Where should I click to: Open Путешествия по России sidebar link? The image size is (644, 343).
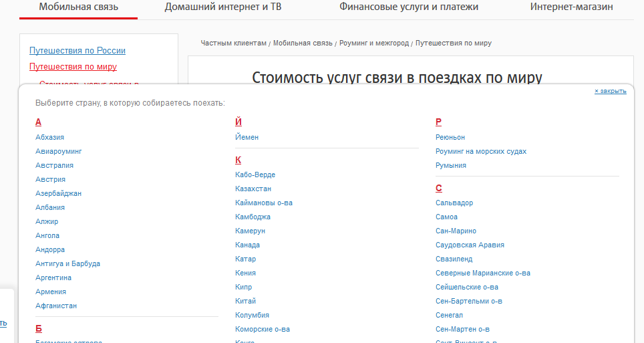tap(77, 50)
